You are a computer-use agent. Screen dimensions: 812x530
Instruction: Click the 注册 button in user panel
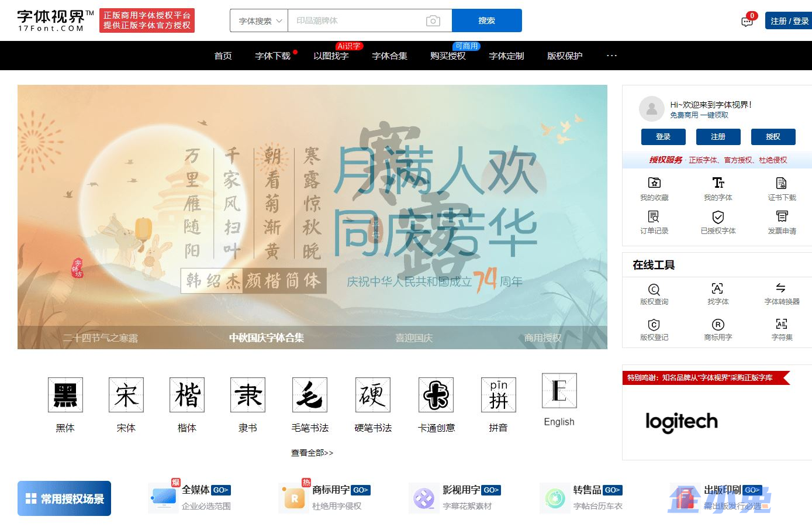[x=718, y=137]
